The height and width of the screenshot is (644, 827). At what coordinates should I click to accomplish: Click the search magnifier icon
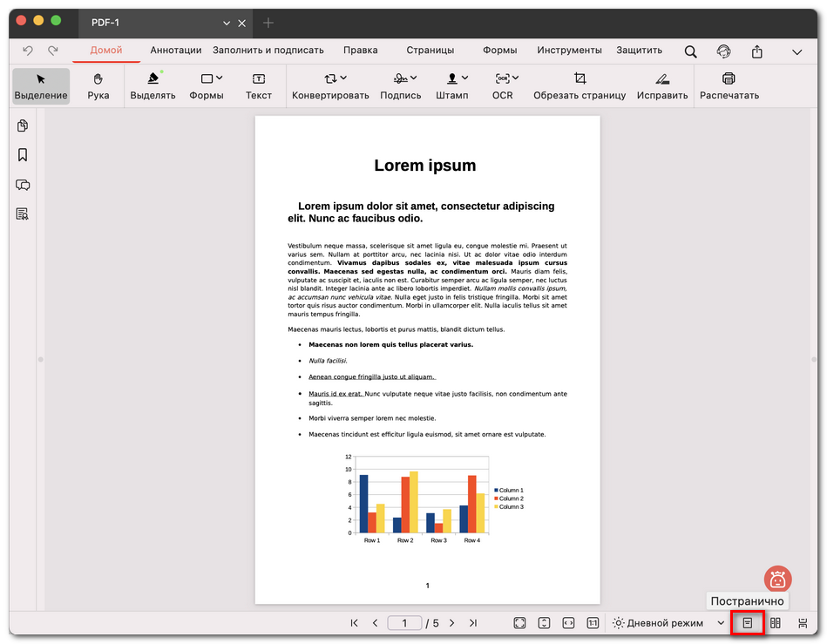click(x=690, y=51)
